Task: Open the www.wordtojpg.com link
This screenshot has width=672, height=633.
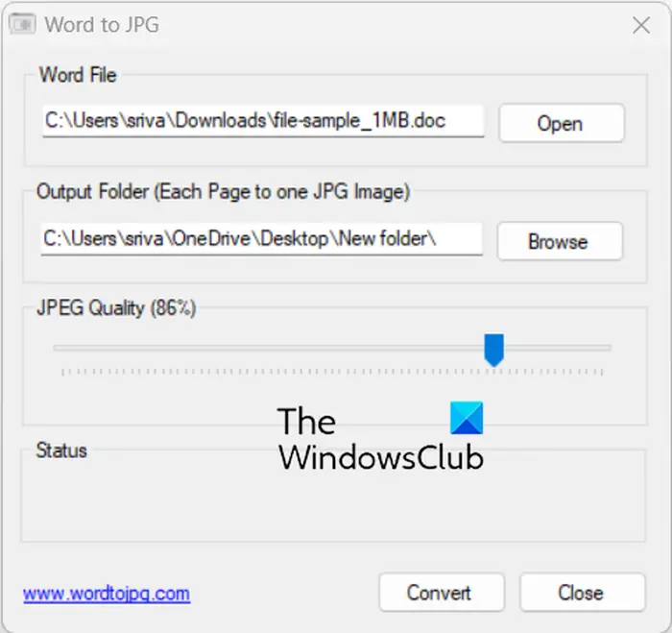Action: point(107,594)
